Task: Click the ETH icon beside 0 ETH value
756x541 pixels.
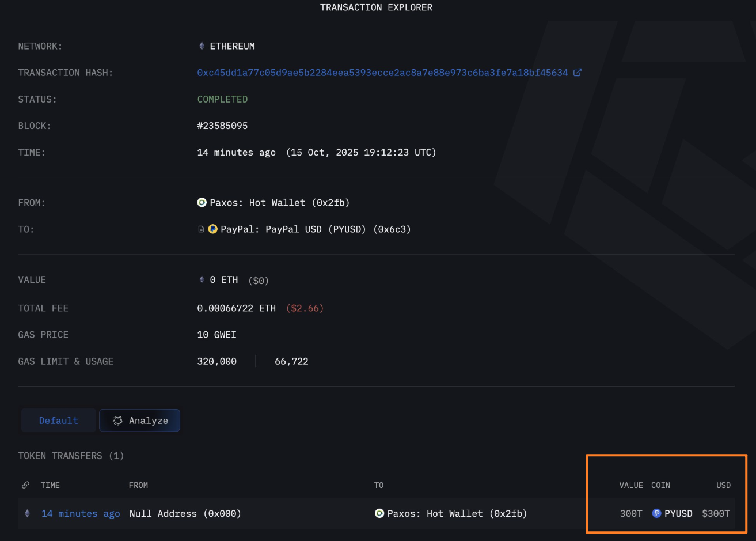Action: tap(202, 280)
